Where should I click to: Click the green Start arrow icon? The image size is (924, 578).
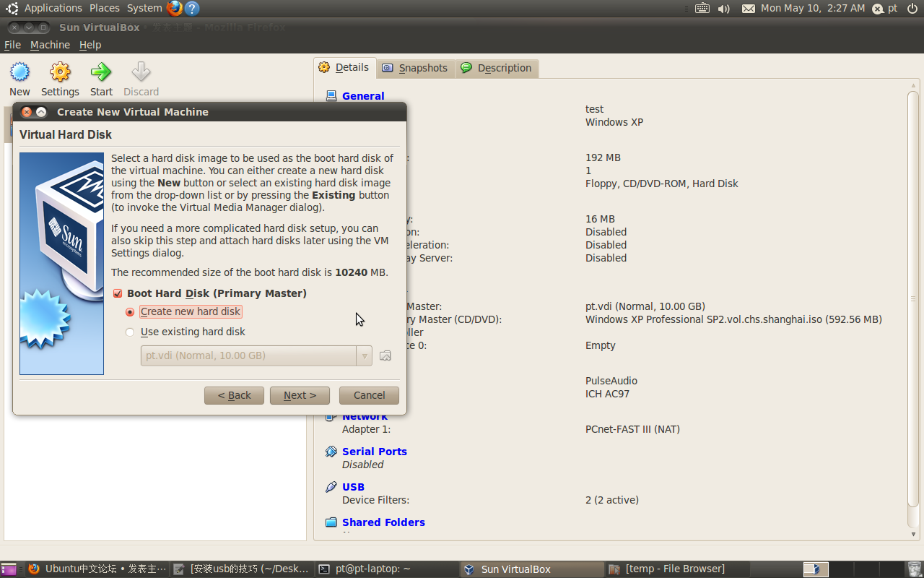click(101, 72)
